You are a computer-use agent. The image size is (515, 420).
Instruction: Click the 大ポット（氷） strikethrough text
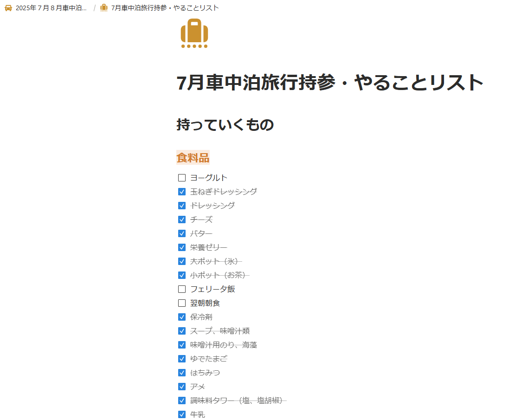216,261
